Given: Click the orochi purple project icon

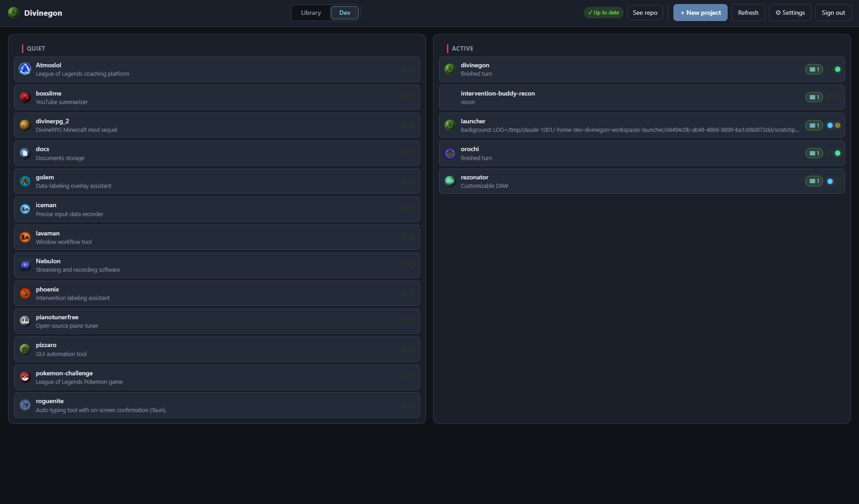Looking at the screenshot, I should 450,153.
